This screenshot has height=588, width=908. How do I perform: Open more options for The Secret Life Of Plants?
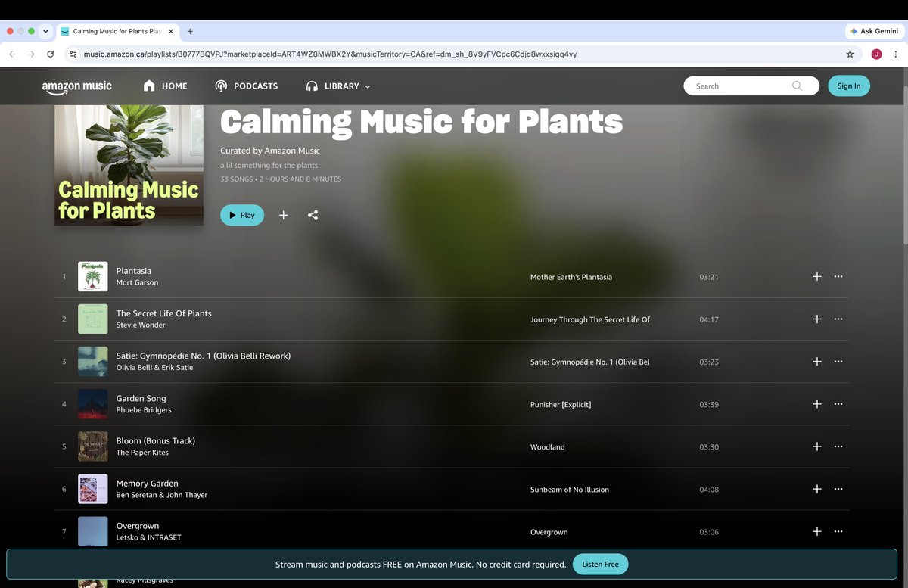(x=838, y=319)
